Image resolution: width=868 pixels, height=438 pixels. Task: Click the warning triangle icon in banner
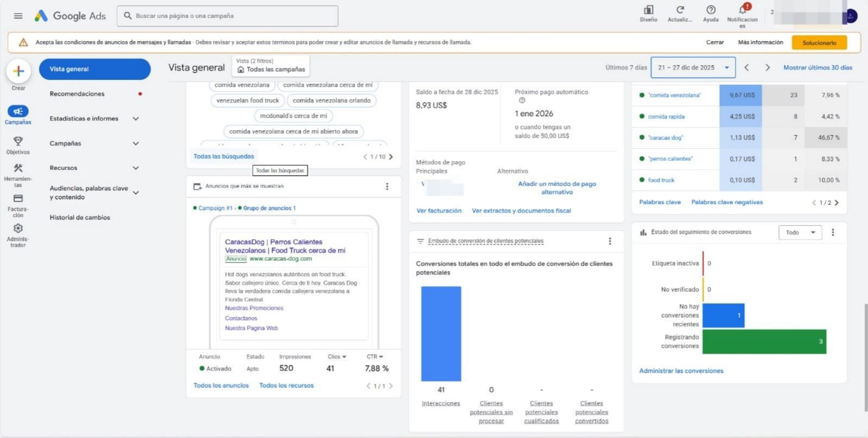tap(23, 42)
